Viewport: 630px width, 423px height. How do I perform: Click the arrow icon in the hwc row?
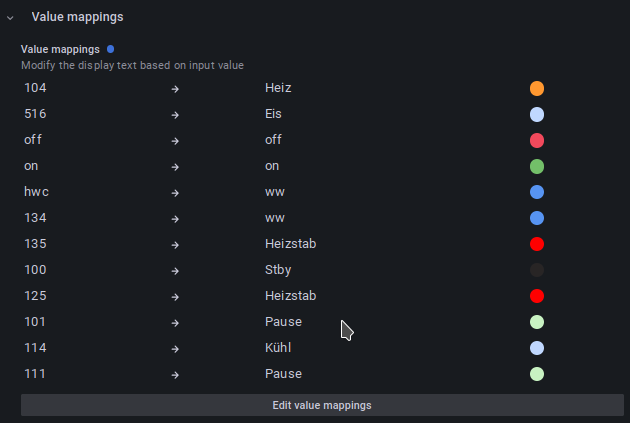(x=175, y=193)
